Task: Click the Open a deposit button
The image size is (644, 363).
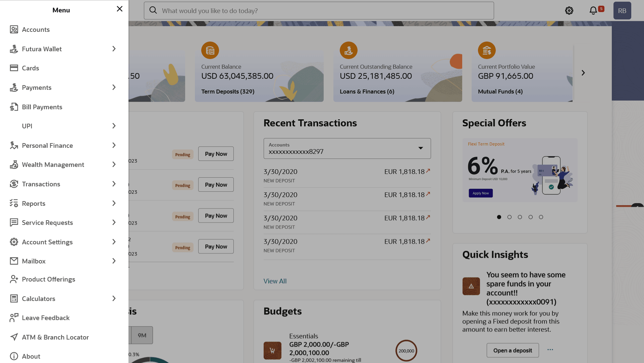Action: click(x=513, y=350)
